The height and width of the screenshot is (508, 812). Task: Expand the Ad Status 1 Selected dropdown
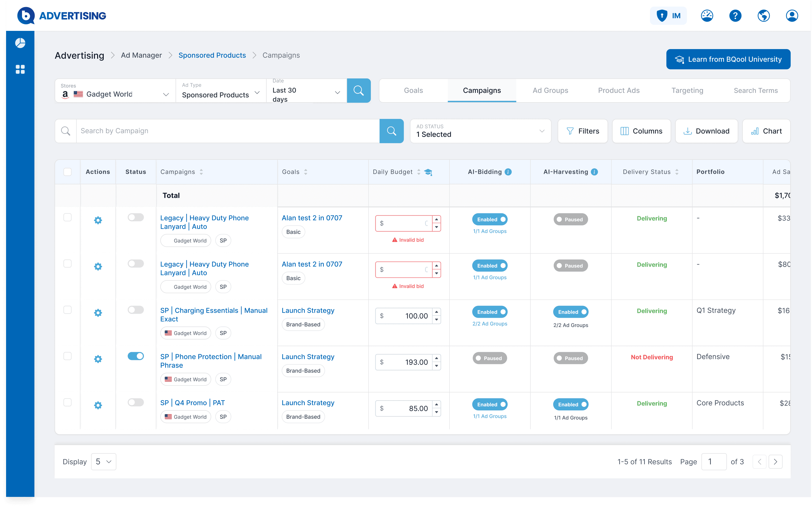pos(480,131)
